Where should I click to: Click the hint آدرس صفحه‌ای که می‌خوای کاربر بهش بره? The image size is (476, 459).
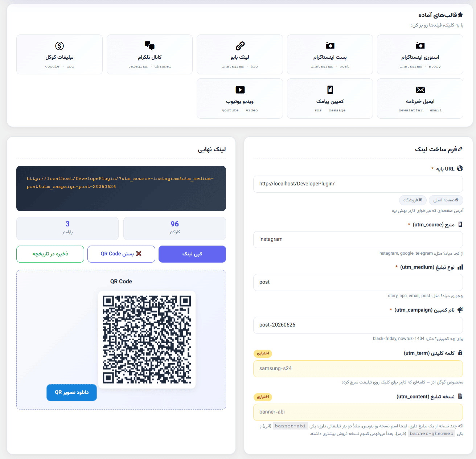click(427, 211)
